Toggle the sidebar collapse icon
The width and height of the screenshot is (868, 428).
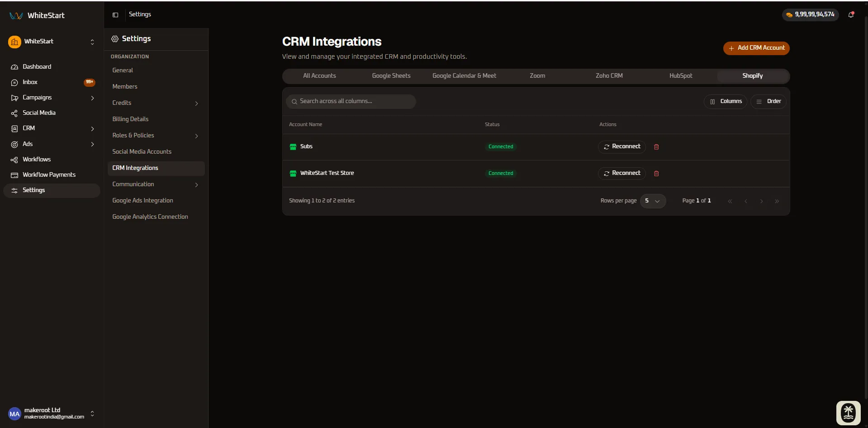(115, 15)
